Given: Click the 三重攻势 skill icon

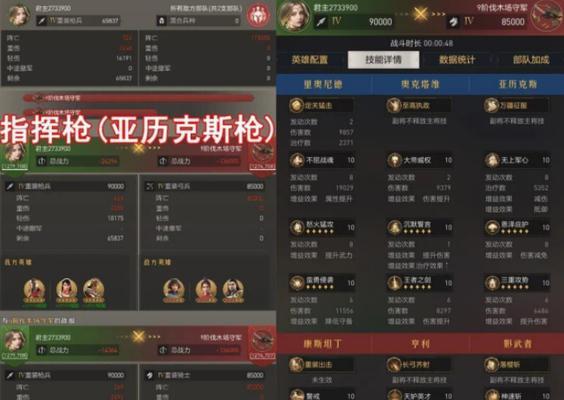Looking at the screenshot, I should point(492,283).
